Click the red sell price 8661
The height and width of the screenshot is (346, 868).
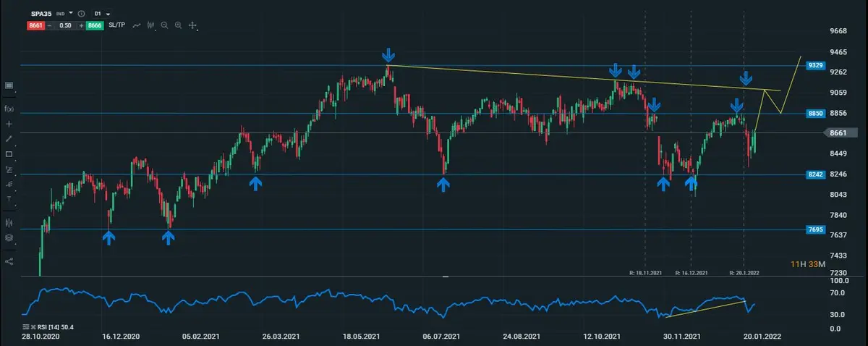click(x=35, y=25)
